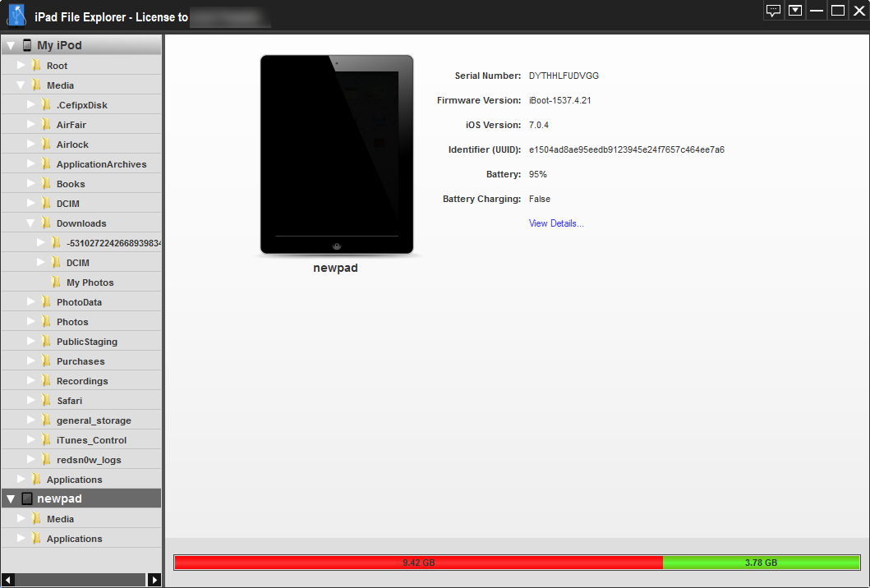Select the .CefipxDisk folder icon
Image resolution: width=870 pixels, height=588 pixels.
[47, 105]
